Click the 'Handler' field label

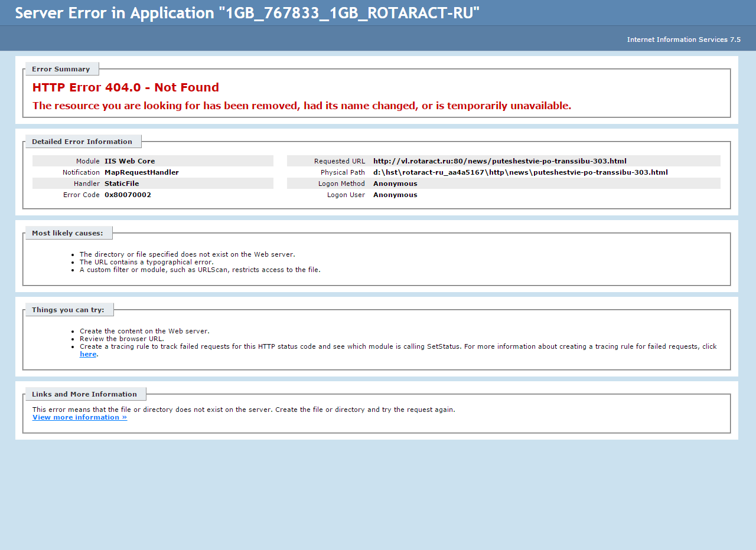click(x=87, y=184)
